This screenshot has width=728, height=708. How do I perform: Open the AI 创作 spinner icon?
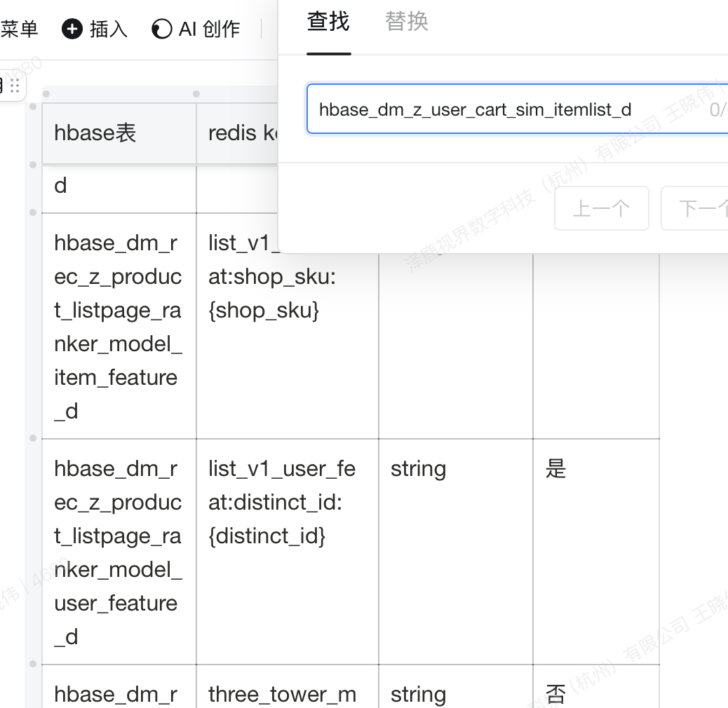(x=161, y=29)
